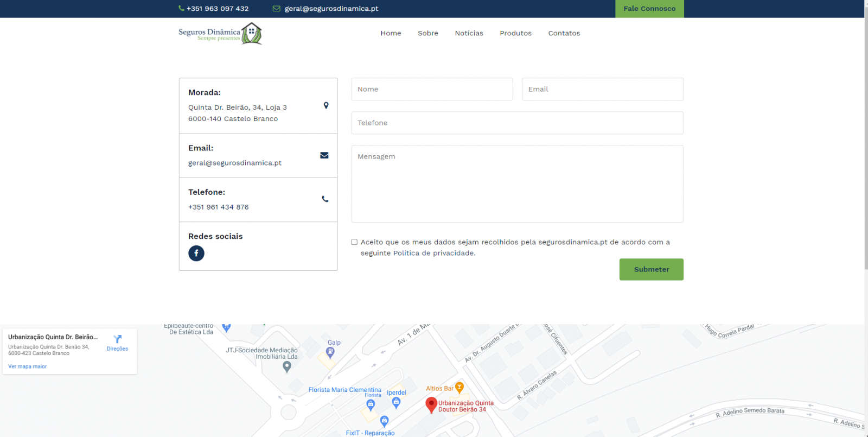
Task: Click the Facebook social icon
Action: click(x=196, y=254)
